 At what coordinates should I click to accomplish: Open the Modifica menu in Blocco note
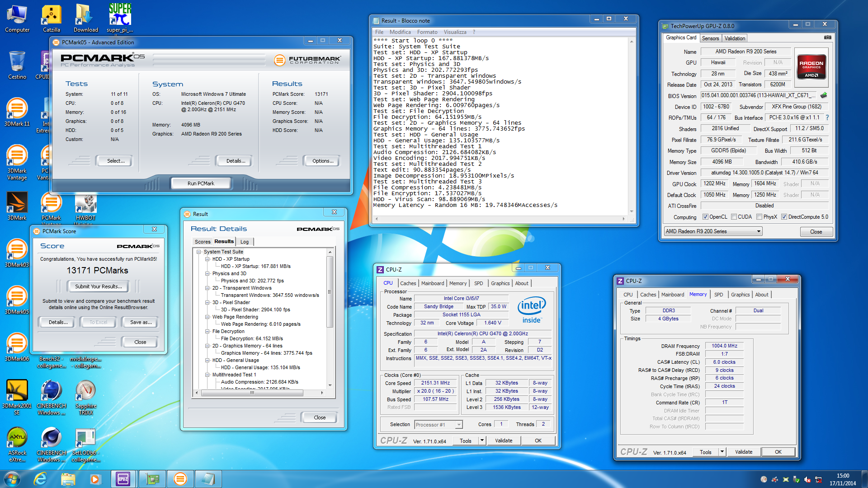coord(400,32)
